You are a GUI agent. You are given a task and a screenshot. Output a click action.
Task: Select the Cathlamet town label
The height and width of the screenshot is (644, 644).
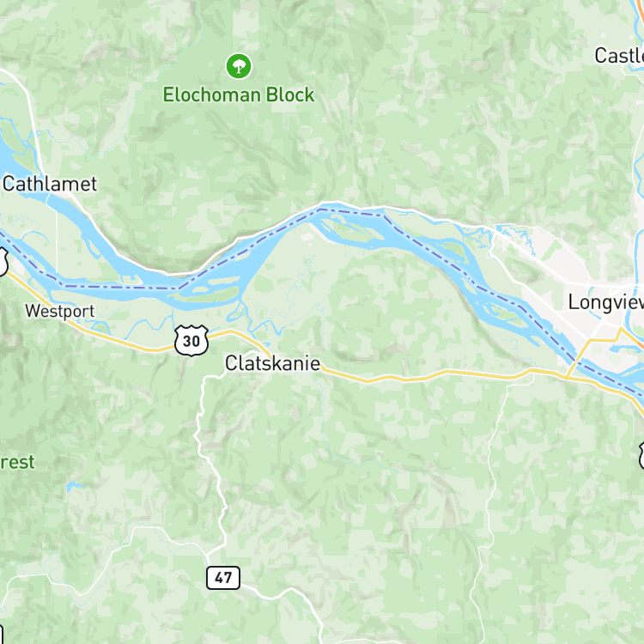pos(50,184)
